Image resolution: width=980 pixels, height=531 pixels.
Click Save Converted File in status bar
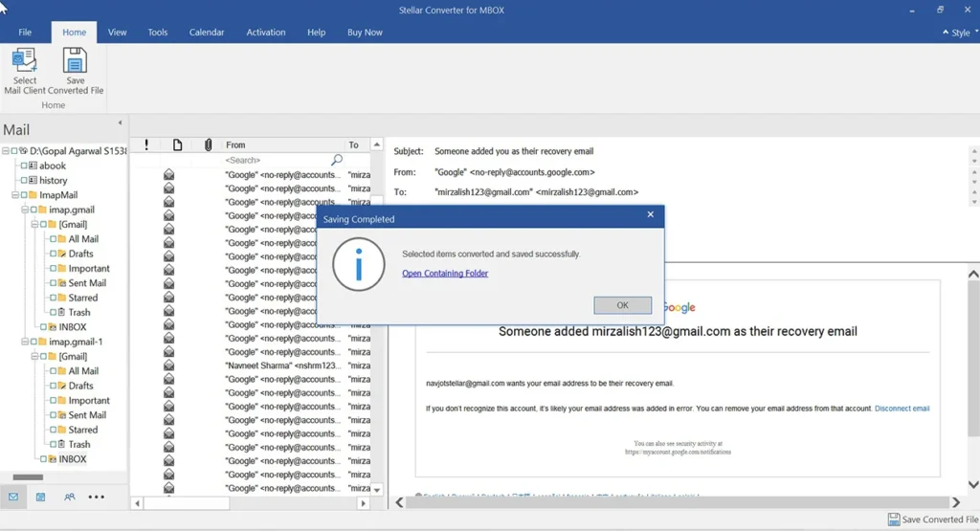pyautogui.click(x=933, y=520)
